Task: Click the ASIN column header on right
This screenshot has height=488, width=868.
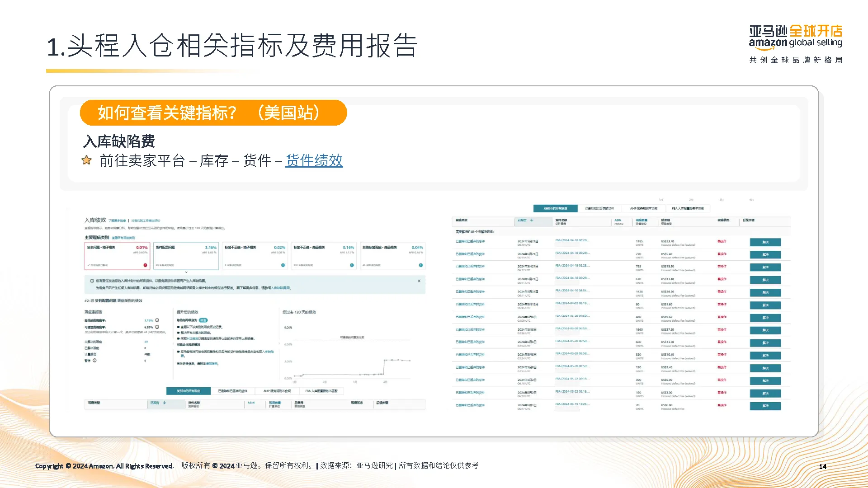Action: tap(618, 220)
